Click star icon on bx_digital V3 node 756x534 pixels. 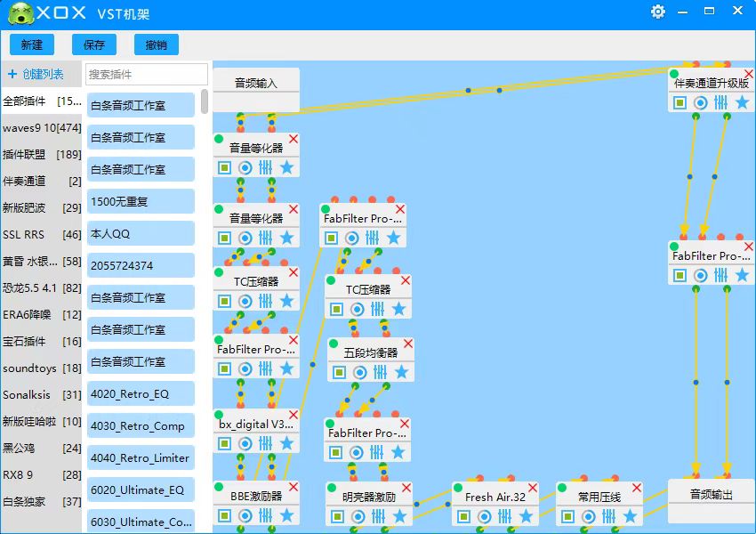coord(286,443)
